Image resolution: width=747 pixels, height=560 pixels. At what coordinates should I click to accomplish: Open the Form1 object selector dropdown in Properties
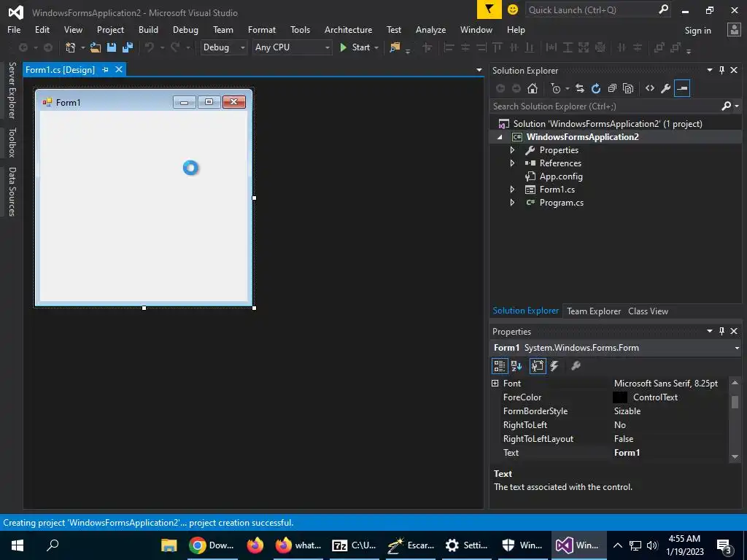(x=737, y=348)
